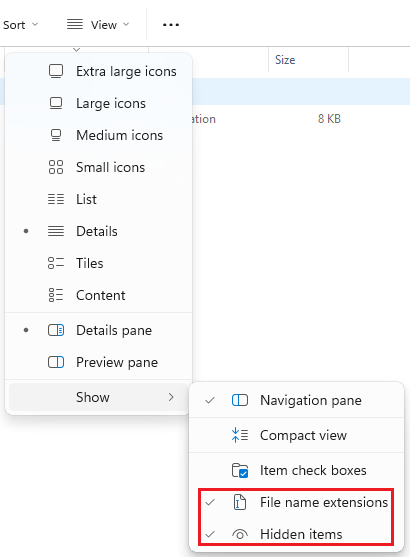Click the Tiles view icon
Screen dimensions: 410x557
(56, 263)
